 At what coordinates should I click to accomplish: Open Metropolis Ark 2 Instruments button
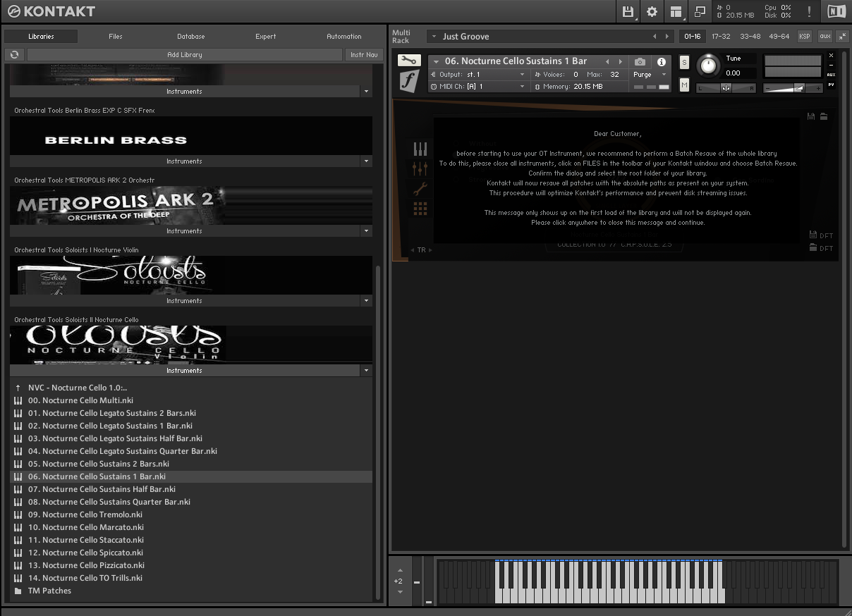(x=184, y=231)
